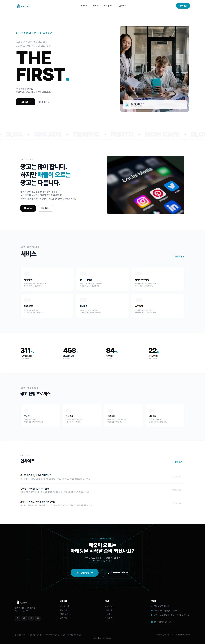Open the 사진촬영 service card

(x=158, y=306)
